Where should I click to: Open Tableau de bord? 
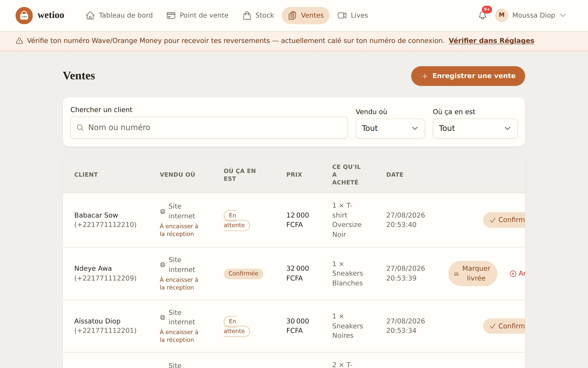119,15
